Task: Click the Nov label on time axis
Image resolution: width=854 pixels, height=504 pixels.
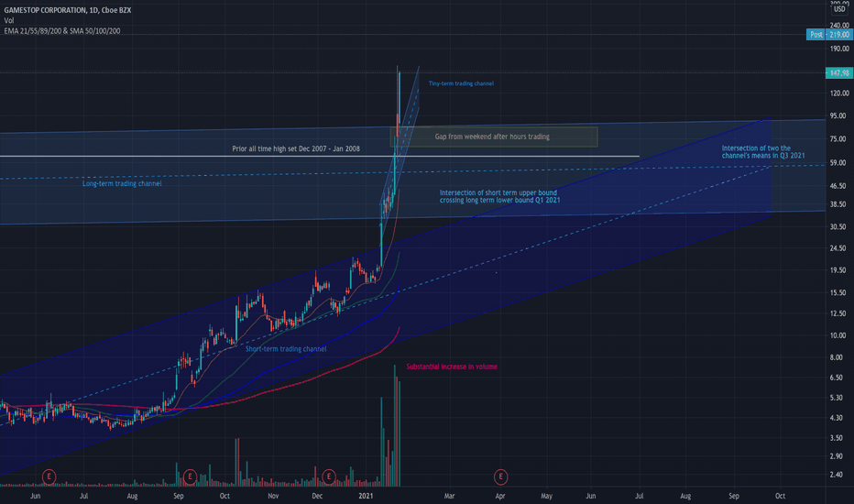Action: [x=273, y=496]
